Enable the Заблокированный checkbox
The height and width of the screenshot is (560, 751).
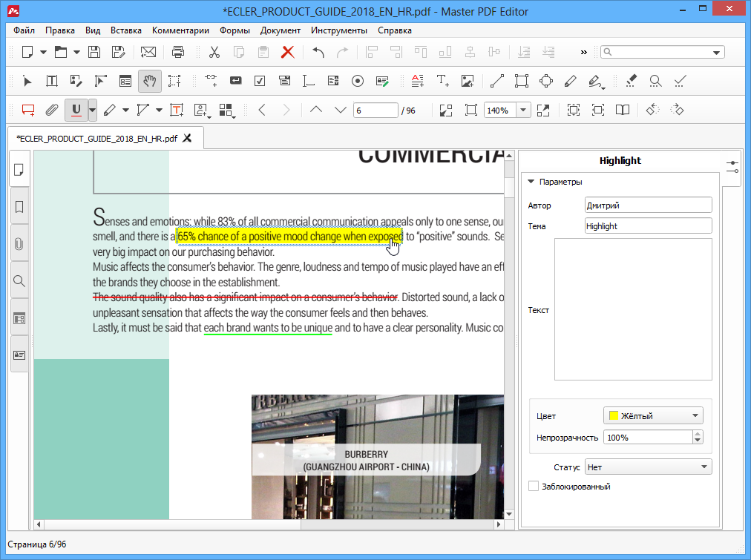[x=533, y=487]
